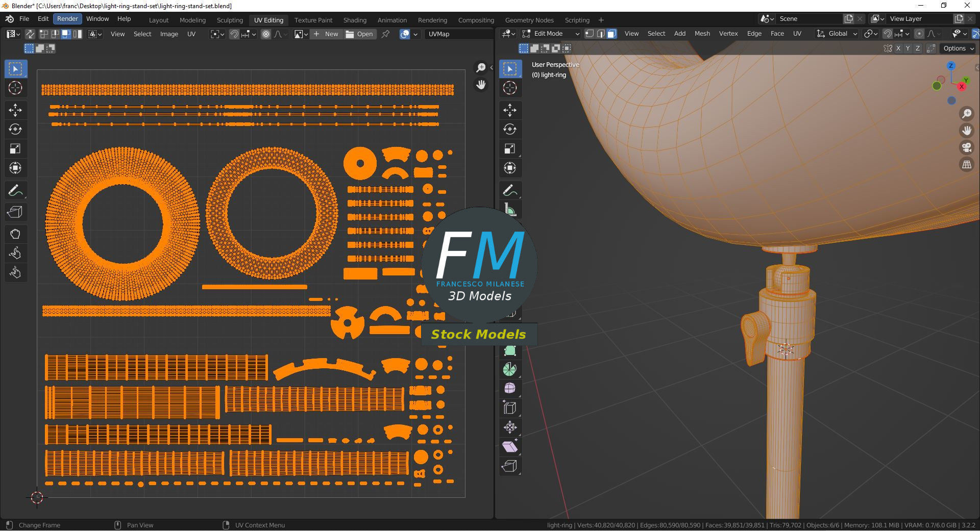Pick the Relax tool in UV editor
The width and height of the screenshot is (980, 531).
[15, 254]
